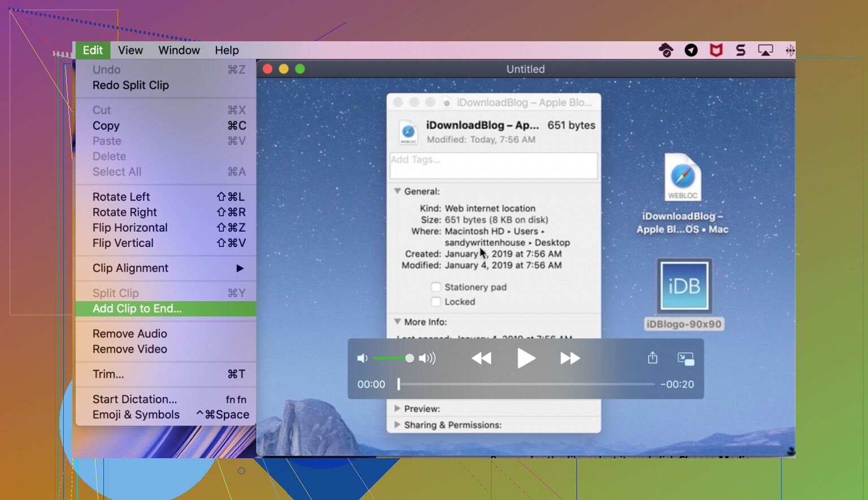Expand the Preview section
The height and width of the screenshot is (500, 868).
pyautogui.click(x=397, y=408)
